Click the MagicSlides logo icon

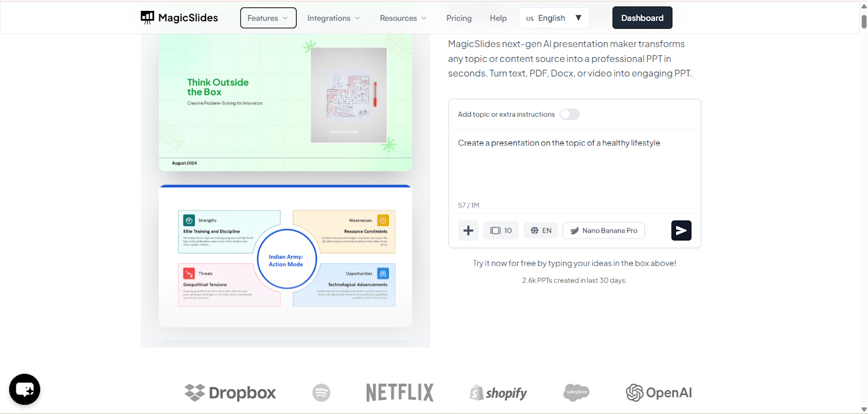(x=147, y=18)
